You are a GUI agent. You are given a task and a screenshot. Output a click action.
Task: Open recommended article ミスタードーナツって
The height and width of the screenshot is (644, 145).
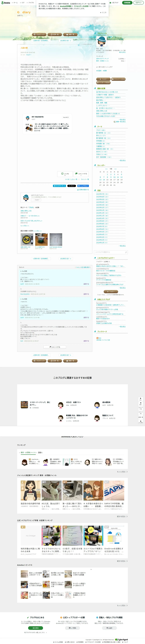(x=40, y=404)
